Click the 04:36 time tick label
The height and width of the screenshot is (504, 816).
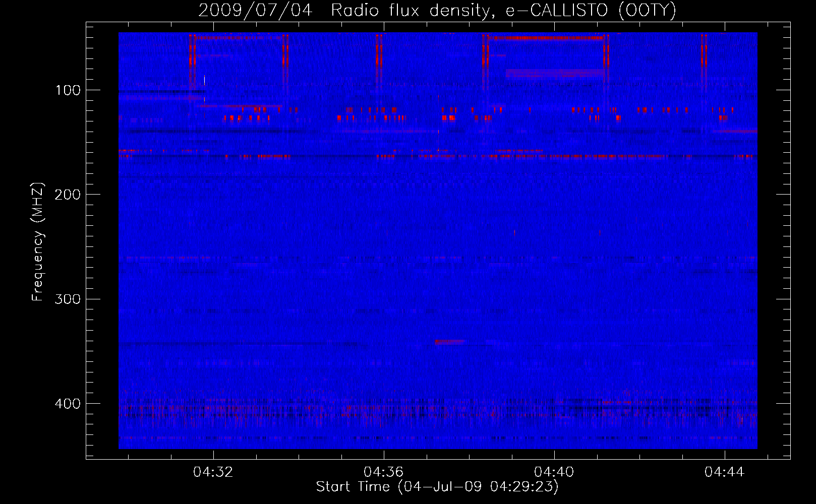(384, 472)
